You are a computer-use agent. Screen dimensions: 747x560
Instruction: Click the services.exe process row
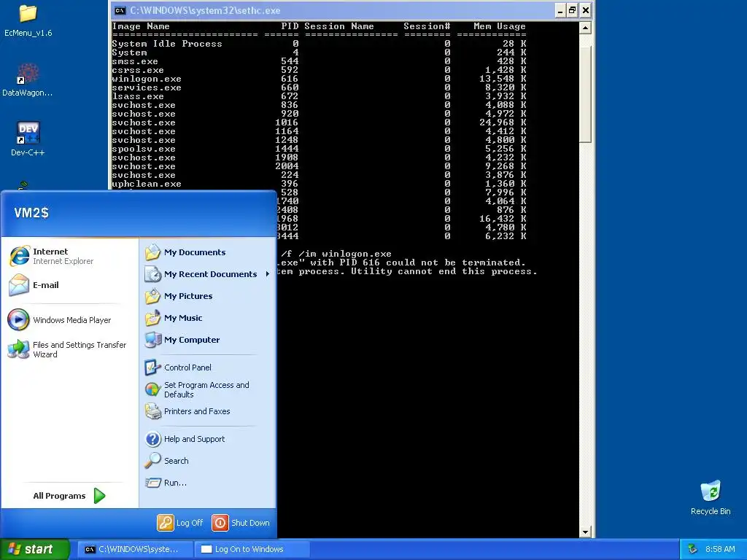(x=320, y=87)
